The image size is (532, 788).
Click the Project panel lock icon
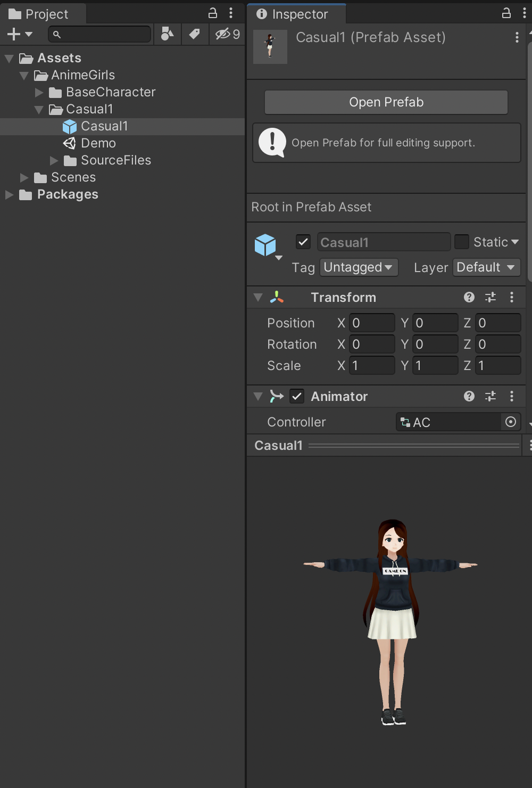click(x=213, y=13)
